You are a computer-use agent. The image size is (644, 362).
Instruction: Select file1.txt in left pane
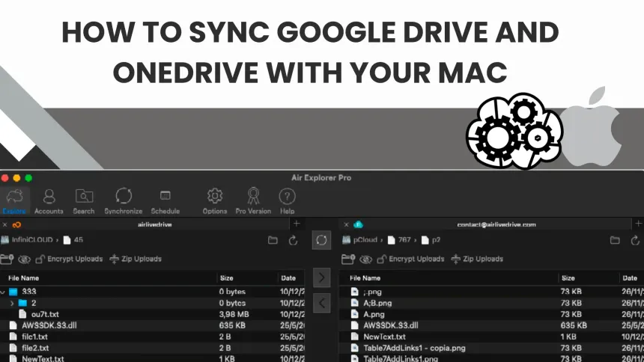tap(152, 337)
